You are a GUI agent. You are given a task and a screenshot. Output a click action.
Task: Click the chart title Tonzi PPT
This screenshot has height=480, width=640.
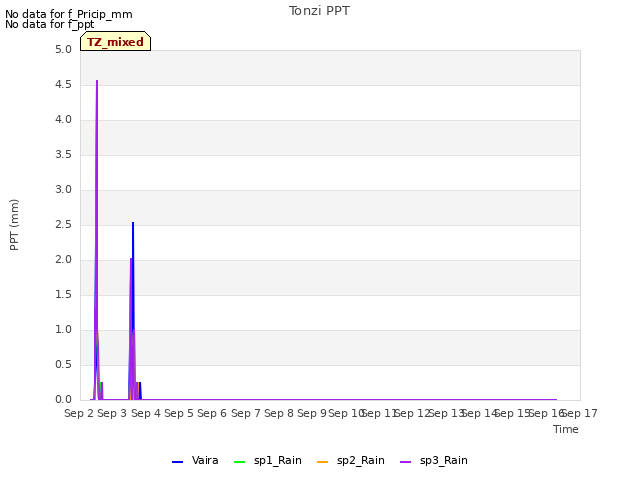click(x=319, y=11)
